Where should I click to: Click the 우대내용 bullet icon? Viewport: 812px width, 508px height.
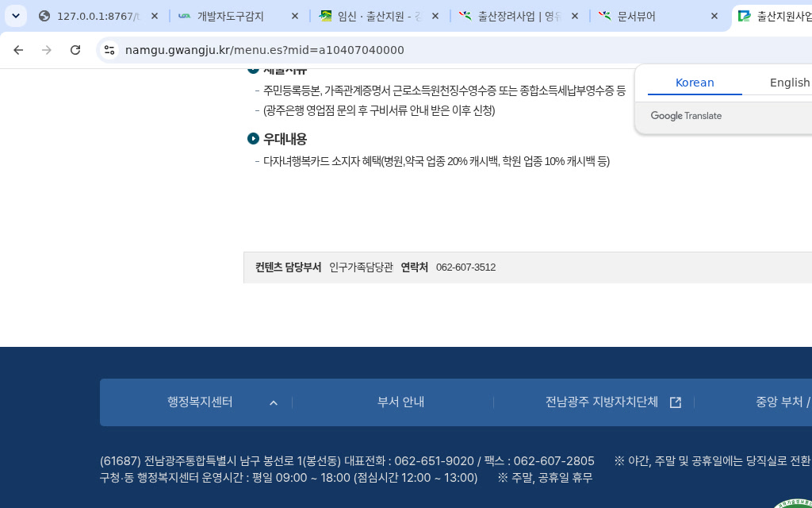(253, 138)
